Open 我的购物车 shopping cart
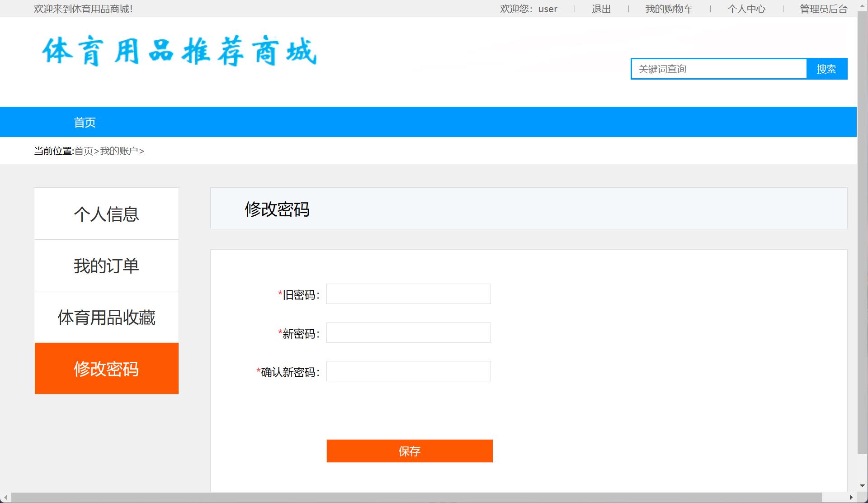Screen dimensions: 868x503 point(669,9)
